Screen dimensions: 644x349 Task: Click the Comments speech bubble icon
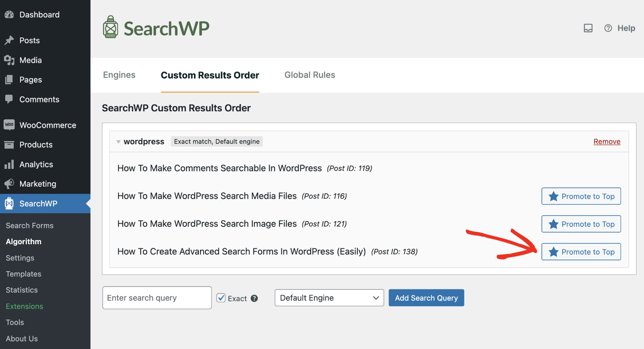[9, 99]
